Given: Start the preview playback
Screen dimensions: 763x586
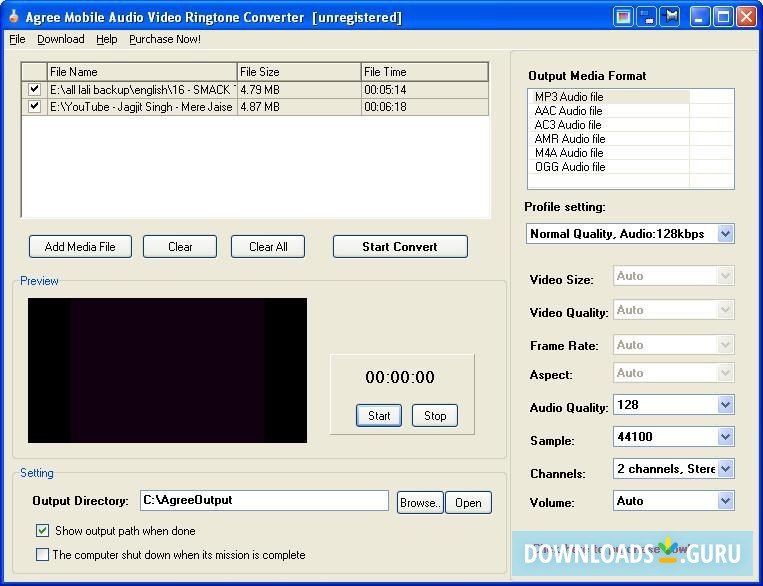Looking at the screenshot, I should [379, 416].
